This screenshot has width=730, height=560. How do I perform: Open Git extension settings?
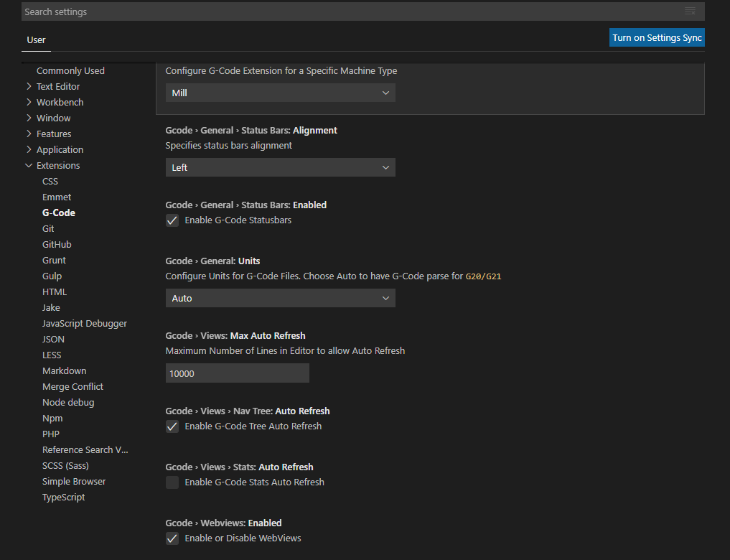47,228
